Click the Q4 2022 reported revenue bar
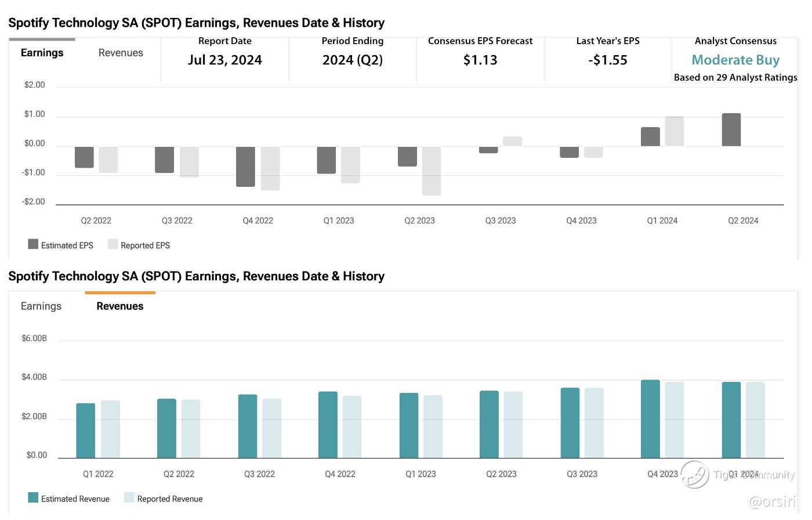This screenshot has height=520, width=812. [x=352, y=427]
